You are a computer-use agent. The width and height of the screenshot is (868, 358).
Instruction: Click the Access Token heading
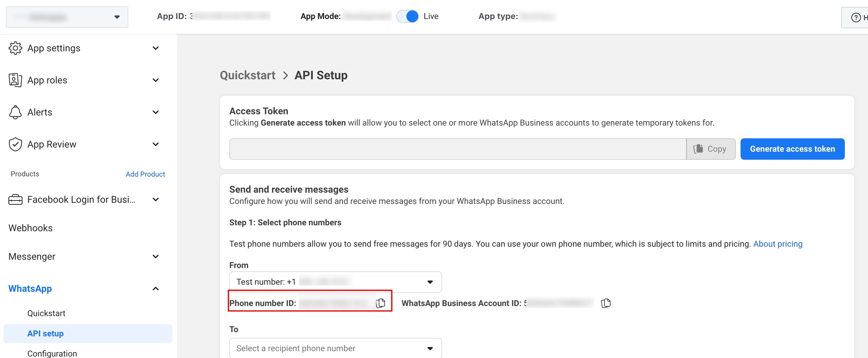pos(259,111)
